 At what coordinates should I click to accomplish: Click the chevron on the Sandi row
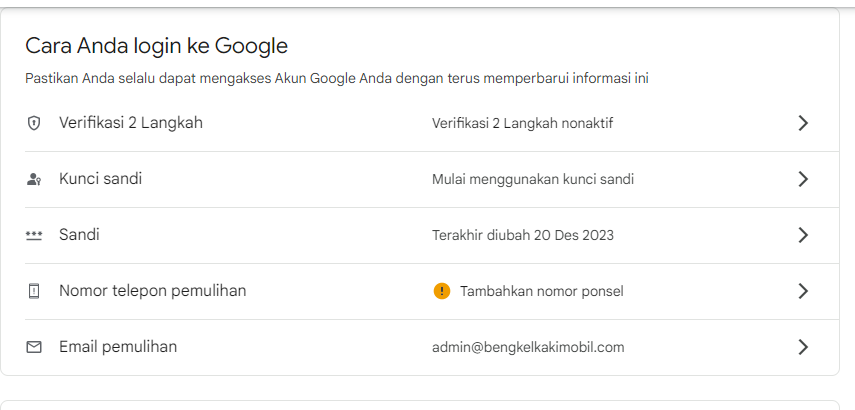[x=802, y=235]
